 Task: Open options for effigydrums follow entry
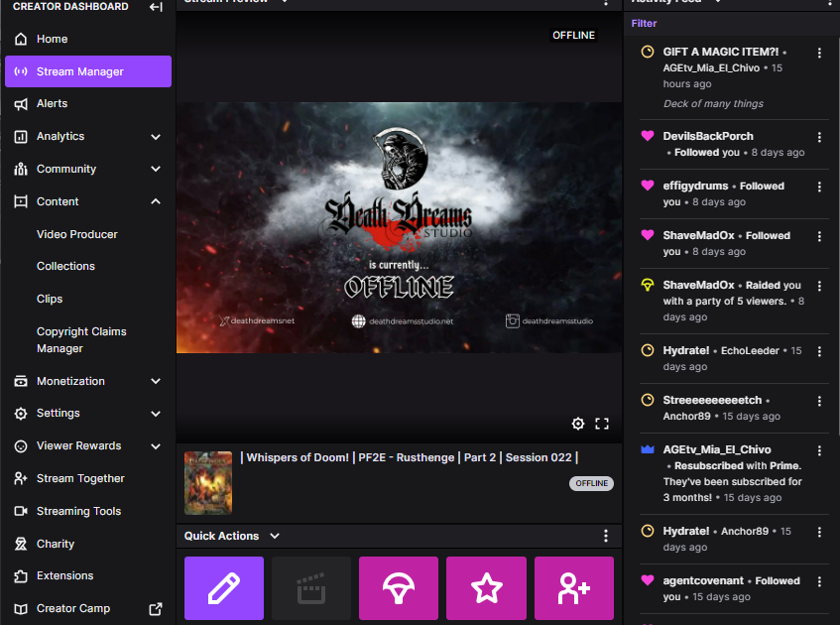tap(819, 187)
